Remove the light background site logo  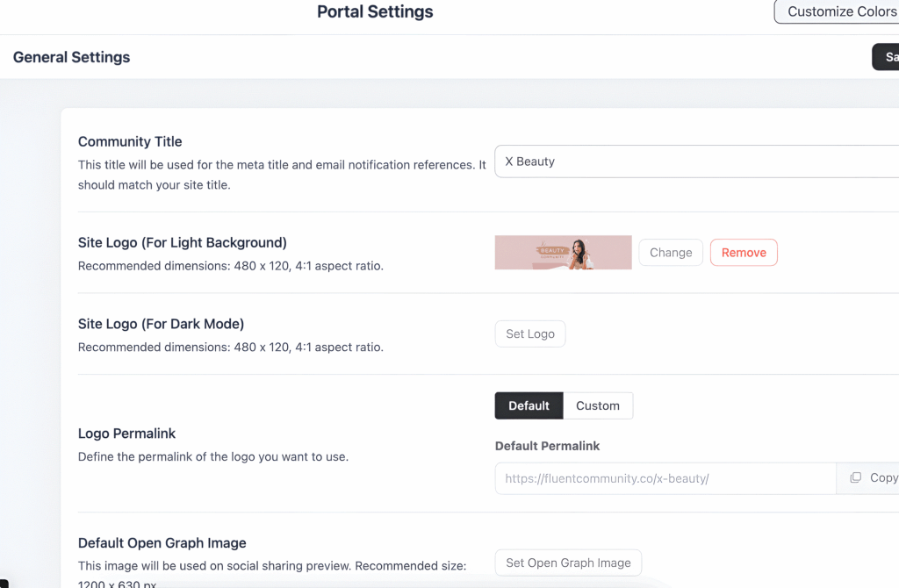743,253
